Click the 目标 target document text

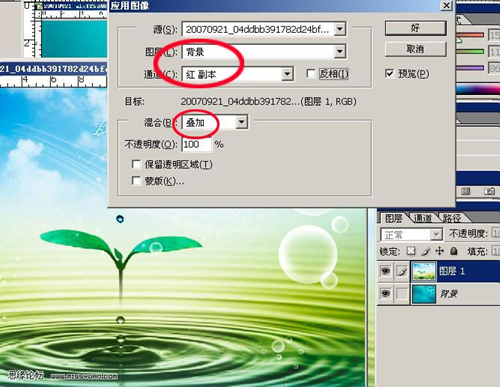[x=268, y=101]
